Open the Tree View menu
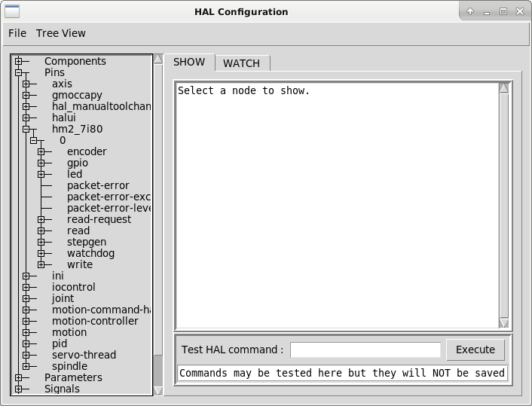Screen dimensions: 532x406 (61, 33)
